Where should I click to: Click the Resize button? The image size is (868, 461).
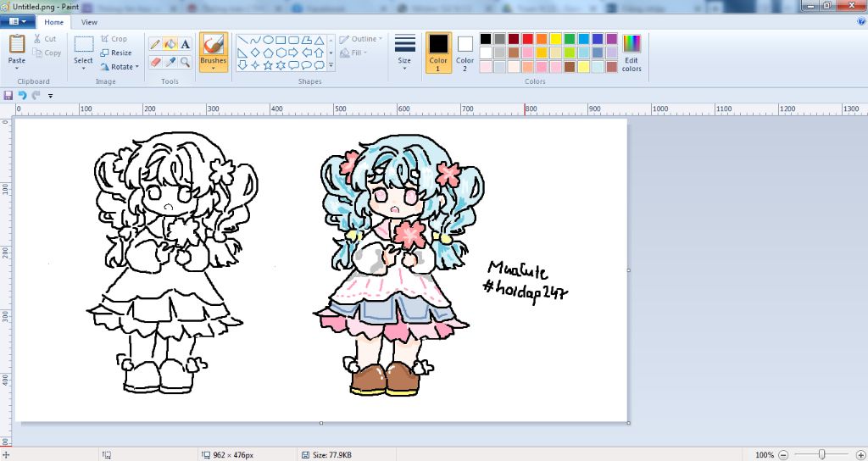pyautogui.click(x=116, y=53)
